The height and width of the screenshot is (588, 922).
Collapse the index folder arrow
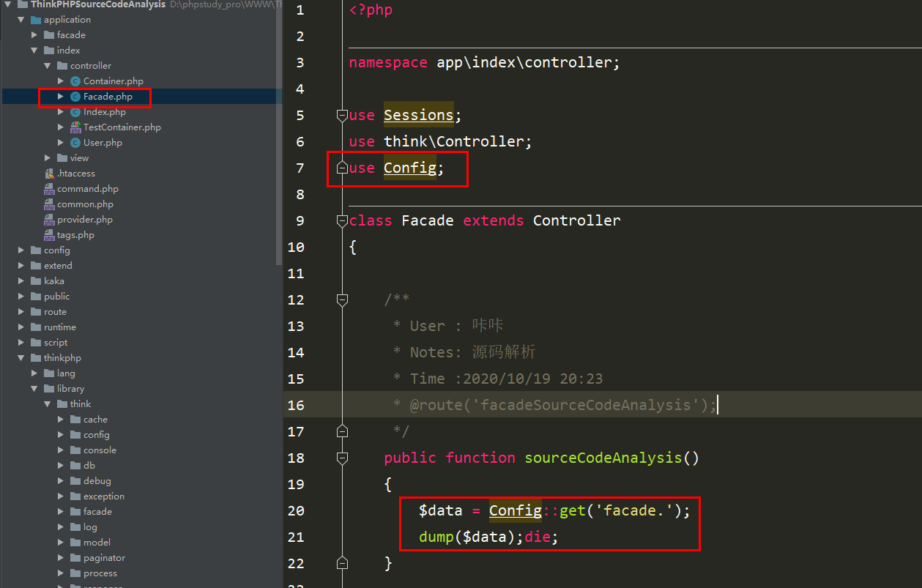click(x=34, y=51)
